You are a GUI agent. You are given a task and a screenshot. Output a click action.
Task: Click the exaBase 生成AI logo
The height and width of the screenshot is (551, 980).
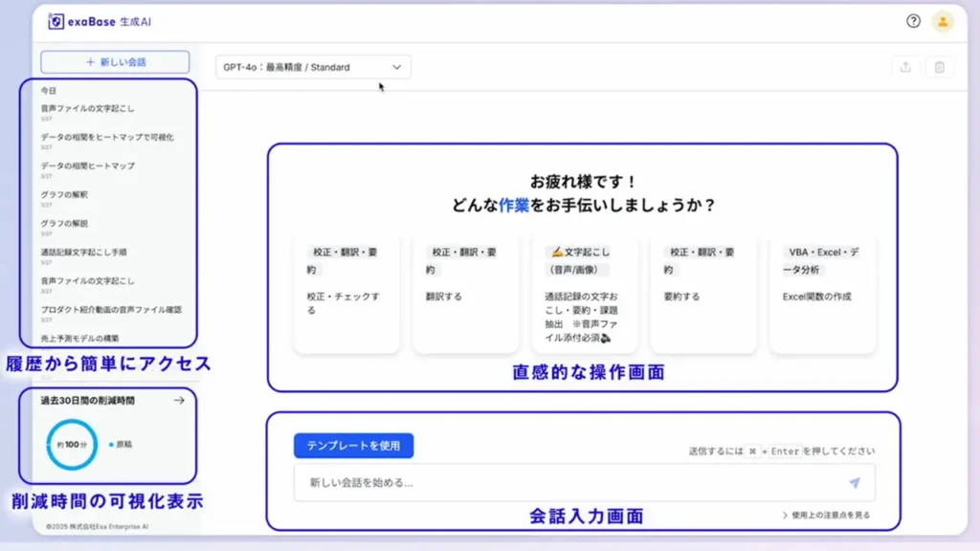tap(86, 21)
